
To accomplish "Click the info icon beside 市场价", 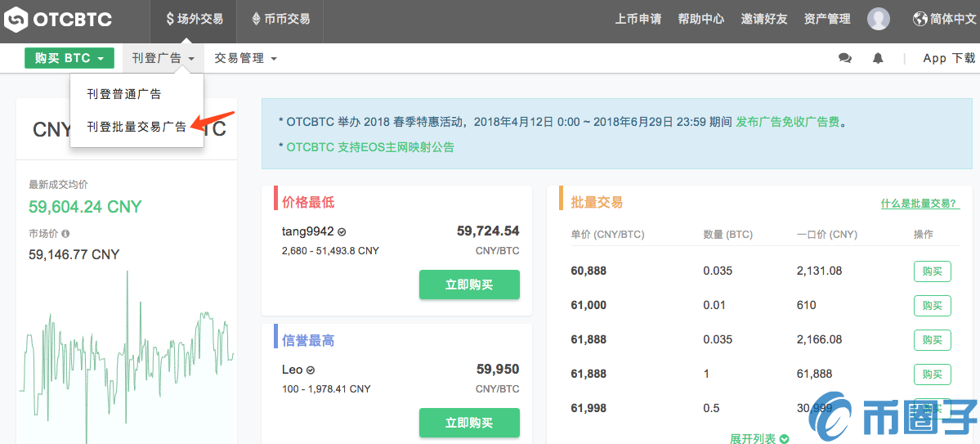I will point(65,234).
